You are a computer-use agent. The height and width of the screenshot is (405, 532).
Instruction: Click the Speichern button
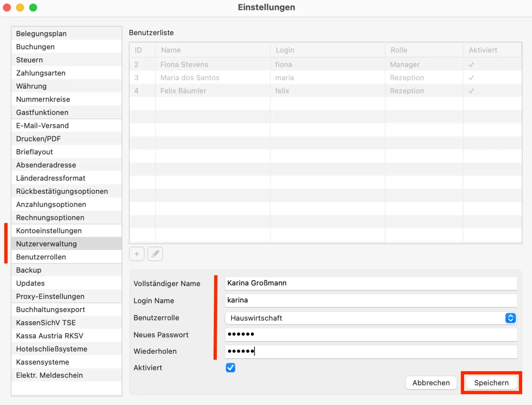pyautogui.click(x=492, y=383)
